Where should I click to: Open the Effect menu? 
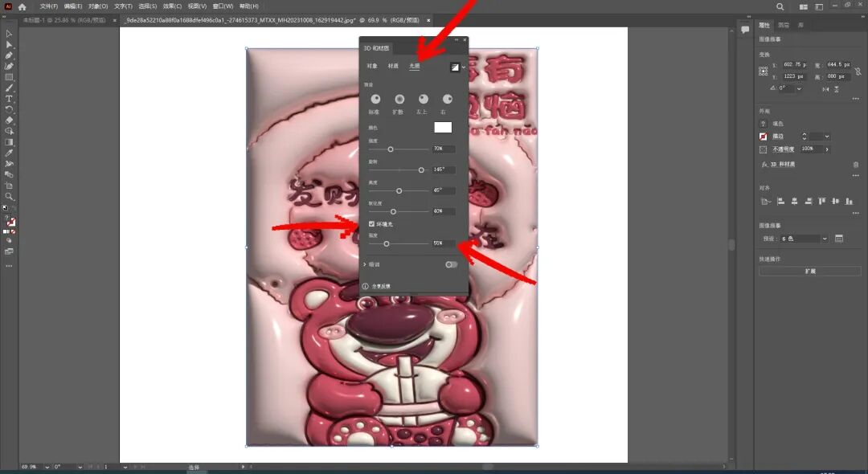click(172, 6)
